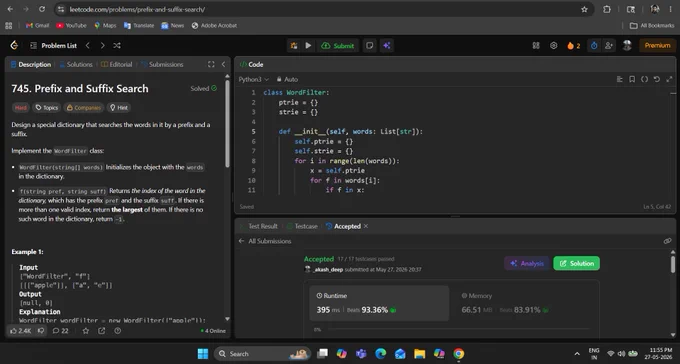Open the Problem List panel
Image resolution: width=680 pixels, height=364 pixels.
(53, 46)
